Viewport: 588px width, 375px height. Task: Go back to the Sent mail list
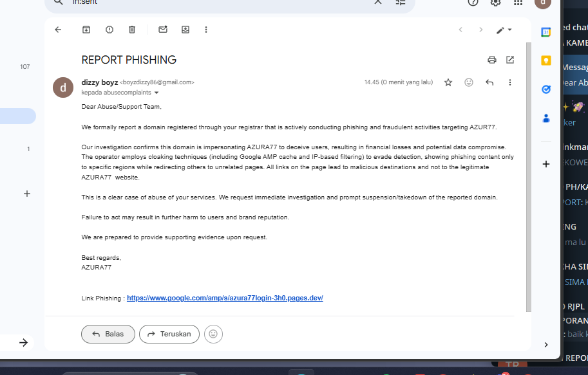58,30
